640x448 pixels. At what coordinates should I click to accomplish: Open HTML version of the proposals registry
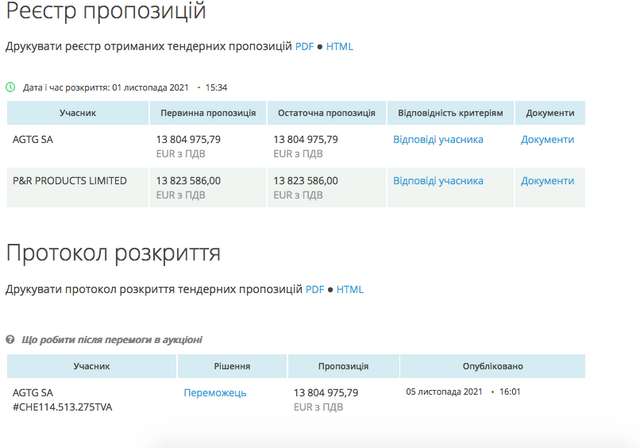(339, 46)
